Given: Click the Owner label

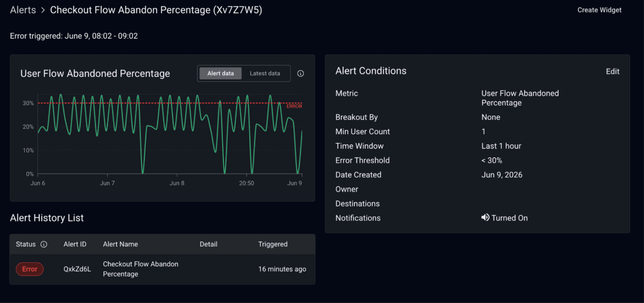Looking at the screenshot, I should (347, 189).
